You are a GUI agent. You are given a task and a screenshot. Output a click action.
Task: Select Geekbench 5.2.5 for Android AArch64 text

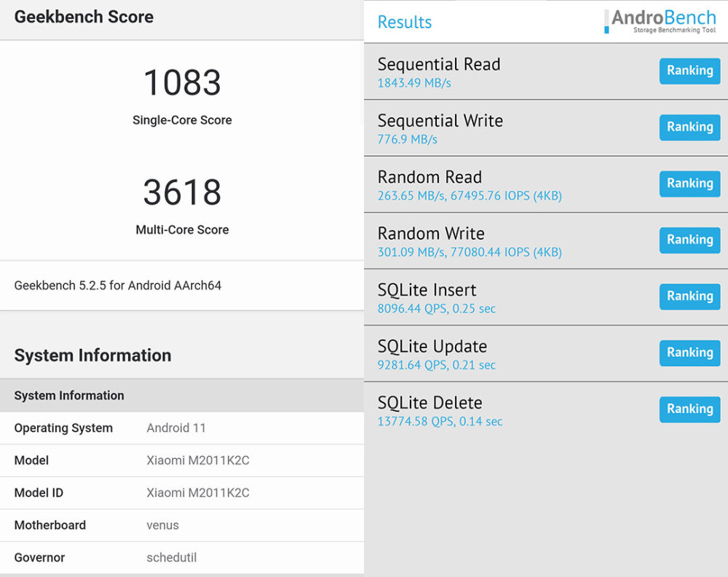[117, 286]
